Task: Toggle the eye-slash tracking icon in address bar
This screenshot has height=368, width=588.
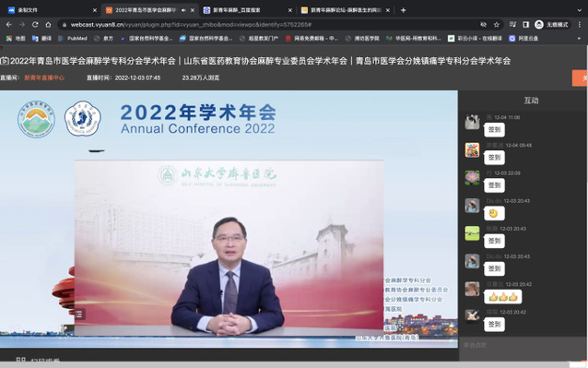Action: pyautogui.click(x=483, y=25)
